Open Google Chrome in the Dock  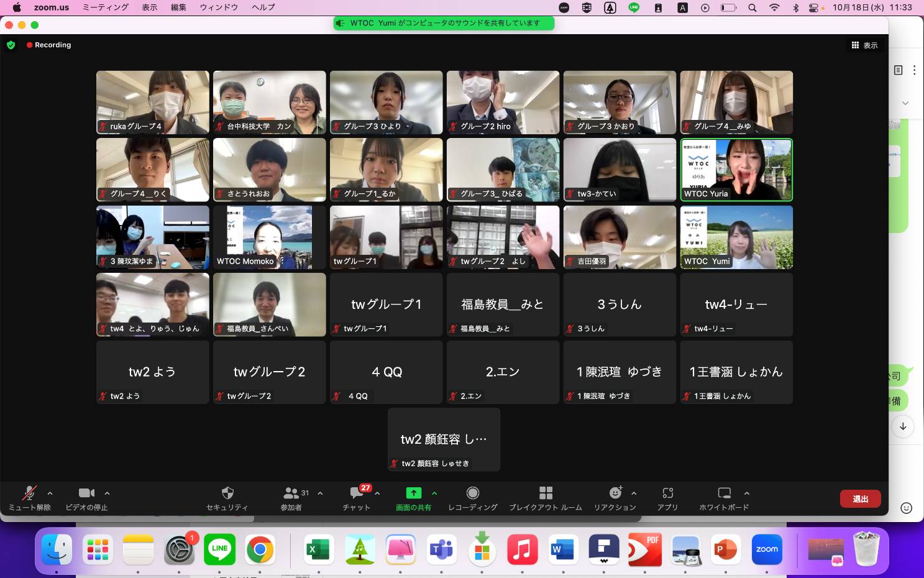point(260,549)
